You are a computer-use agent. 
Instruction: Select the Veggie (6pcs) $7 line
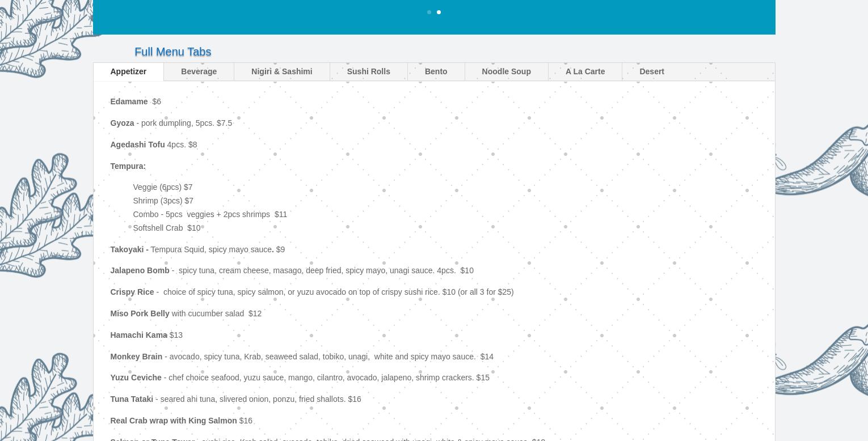162,187
